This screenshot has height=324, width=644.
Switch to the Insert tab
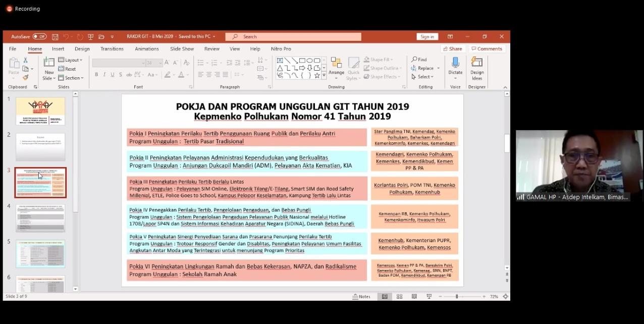click(58, 49)
